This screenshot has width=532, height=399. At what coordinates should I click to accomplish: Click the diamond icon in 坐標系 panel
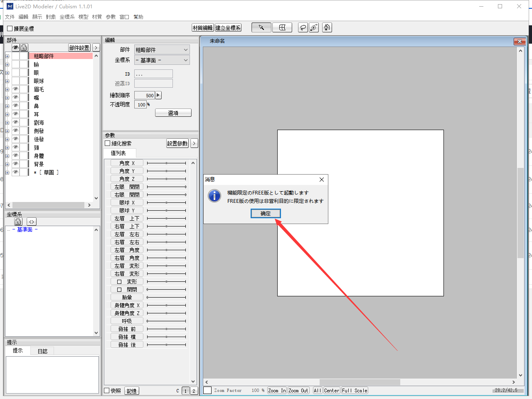pos(32,222)
